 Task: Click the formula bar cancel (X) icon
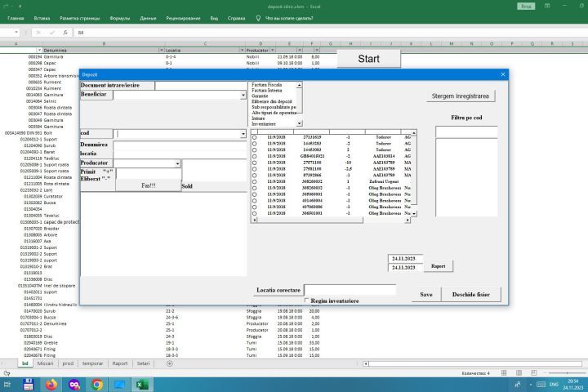(38, 33)
